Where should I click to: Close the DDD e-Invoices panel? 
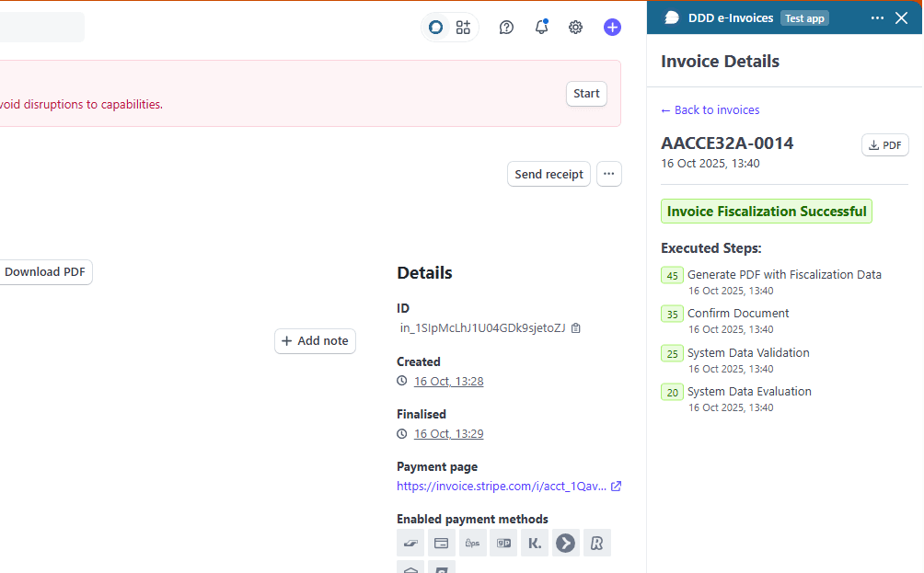[x=901, y=17]
